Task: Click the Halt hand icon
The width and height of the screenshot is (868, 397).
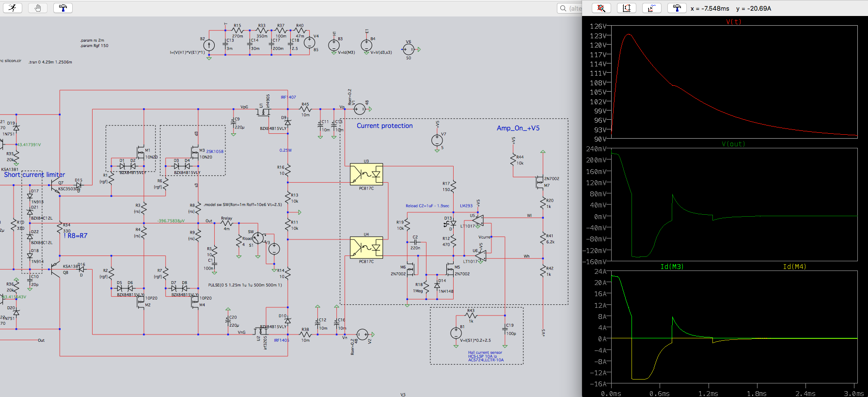Action: pyautogui.click(x=38, y=8)
